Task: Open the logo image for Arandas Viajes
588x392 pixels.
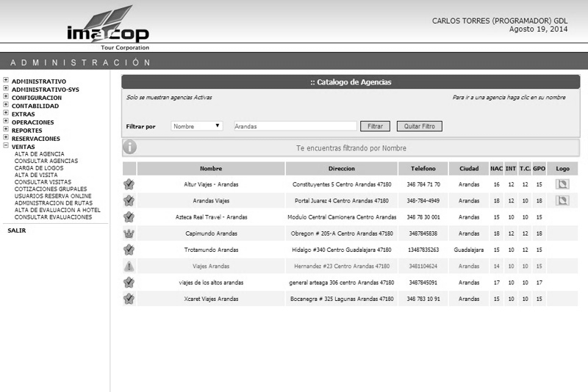Action: pyautogui.click(x=562, y=200)
